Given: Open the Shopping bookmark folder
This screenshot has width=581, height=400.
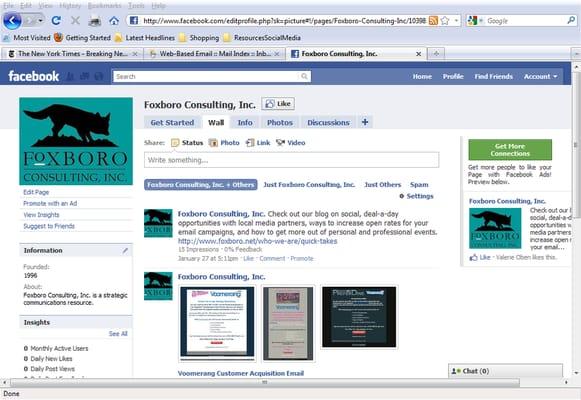Looking at the screenshot, I should coord(199,38).
